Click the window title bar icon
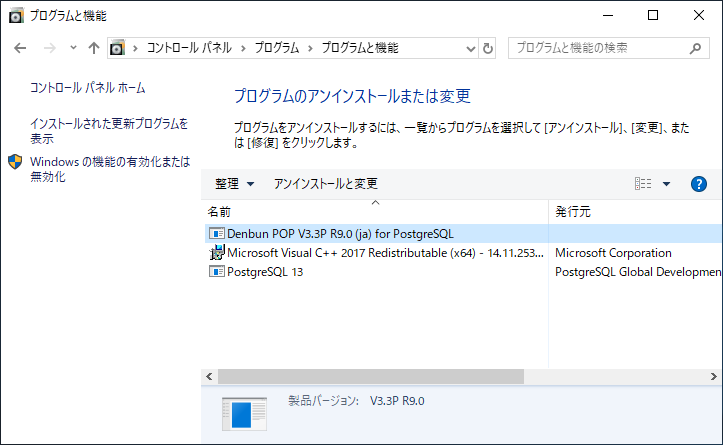The image size is (723, 445). click(x=16, y=16)
